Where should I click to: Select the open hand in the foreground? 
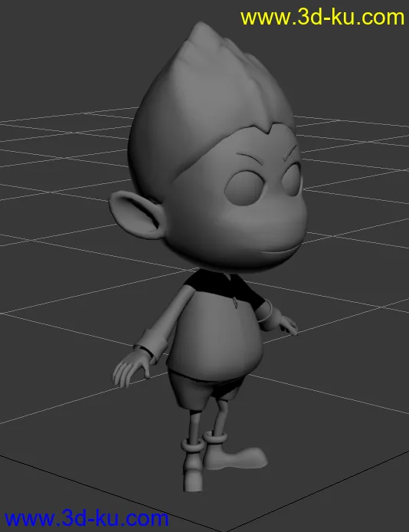[x=132, y=369]
